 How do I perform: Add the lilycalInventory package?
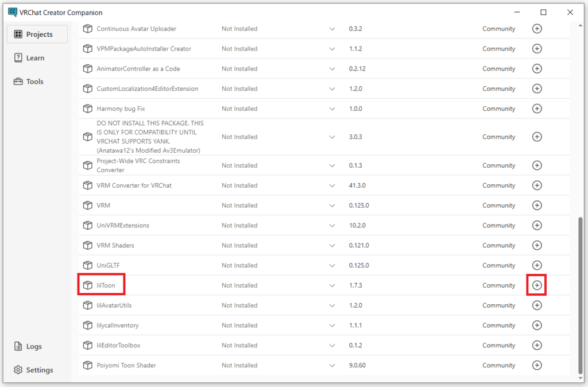(537, 325)
